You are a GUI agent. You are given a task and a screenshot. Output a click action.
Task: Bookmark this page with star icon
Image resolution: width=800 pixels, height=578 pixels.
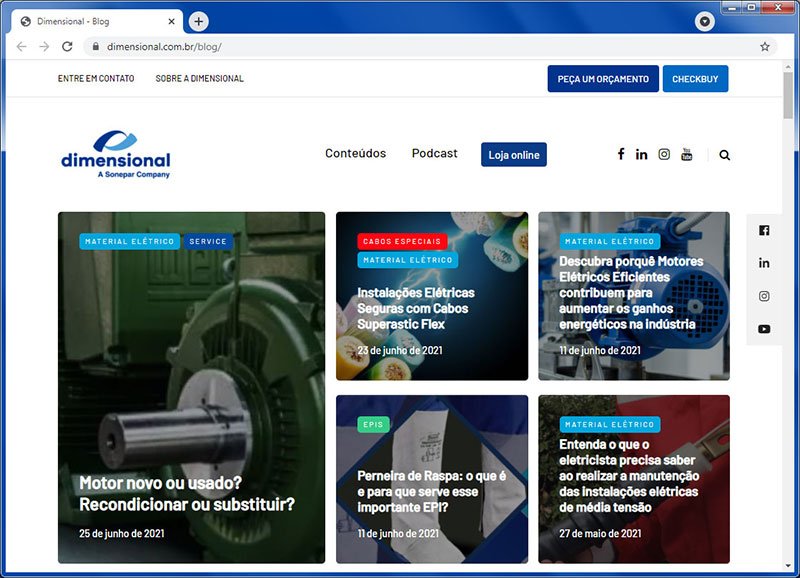pos(765,46)
